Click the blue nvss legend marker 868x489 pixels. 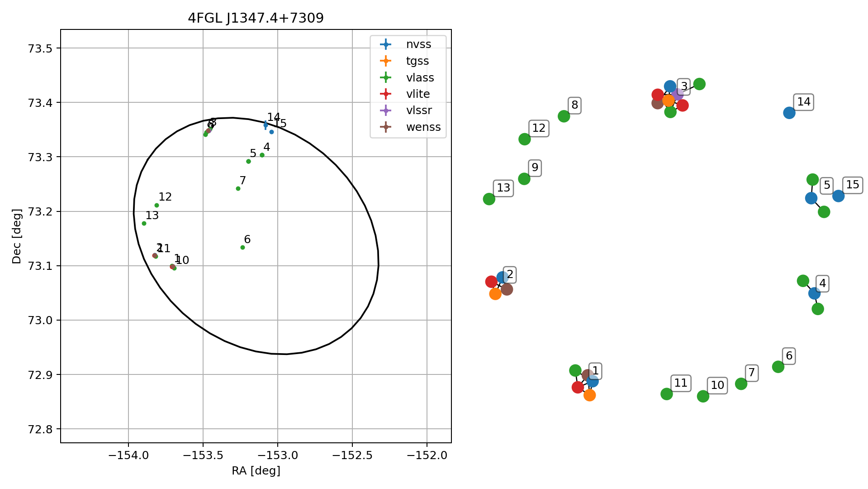tap(386, 44)
